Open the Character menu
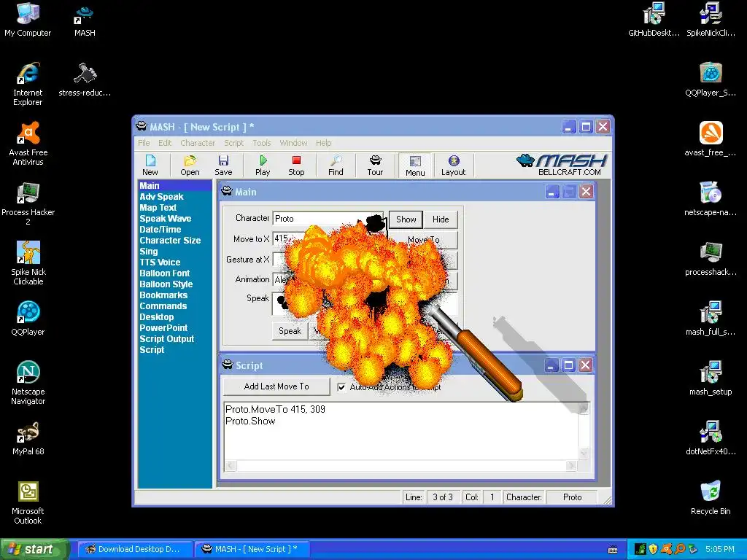Image resolution: width=747 pixels, height=560 pixels. click(198, 143)
